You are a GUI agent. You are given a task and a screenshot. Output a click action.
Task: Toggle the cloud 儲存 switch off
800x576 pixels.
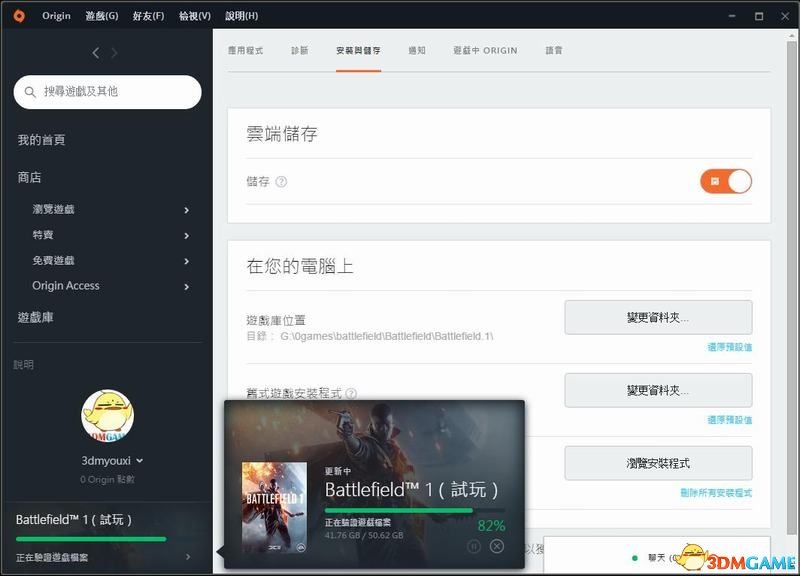pos(726,182)
